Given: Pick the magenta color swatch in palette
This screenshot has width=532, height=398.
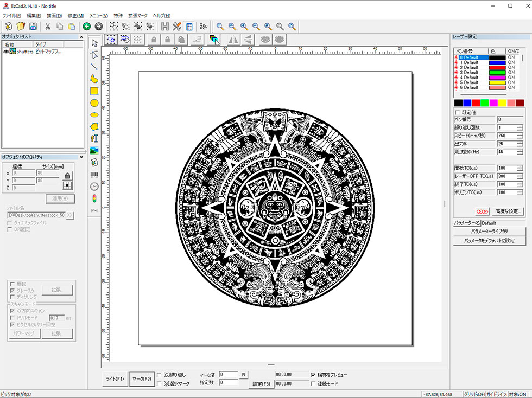Looking at the screenshot, I should (x=493, y=103).
